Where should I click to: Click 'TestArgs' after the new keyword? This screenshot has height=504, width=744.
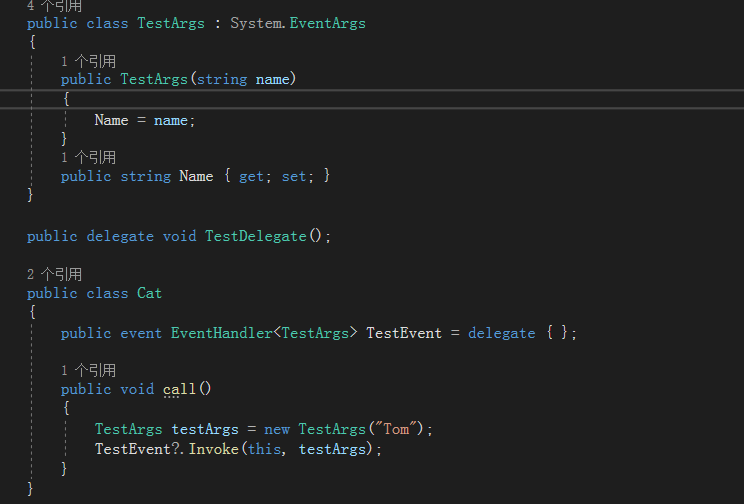(332, 429)
